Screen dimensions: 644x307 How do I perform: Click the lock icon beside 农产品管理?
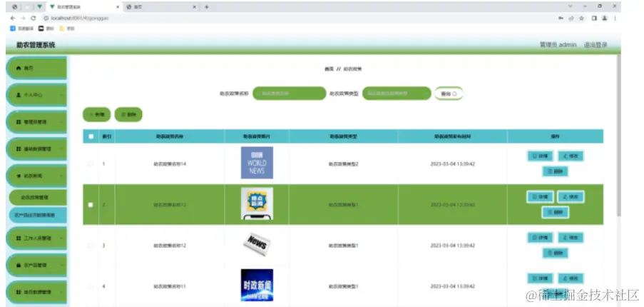18,266
